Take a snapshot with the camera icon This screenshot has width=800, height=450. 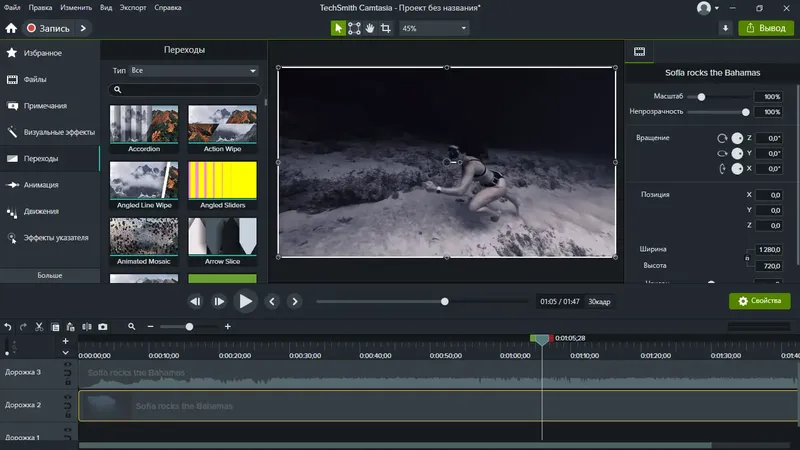(x=102, y=326)
